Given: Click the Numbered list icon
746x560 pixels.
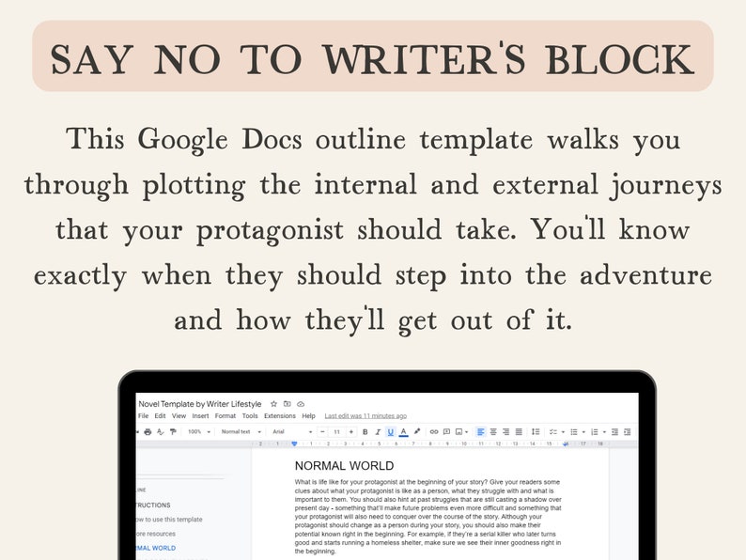Looking at the screenshot, I should 594,431.
